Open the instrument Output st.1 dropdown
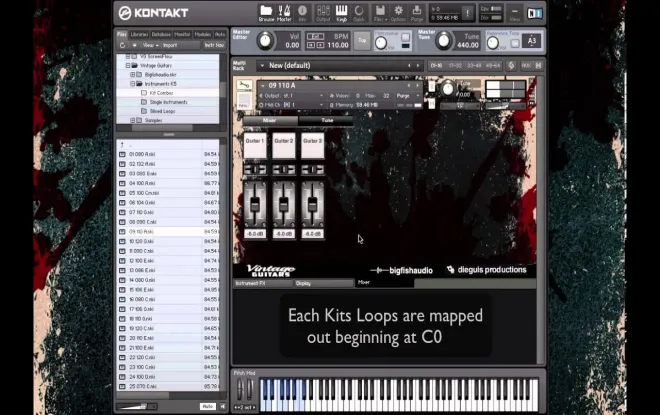Viewport: 660px width, 415px height. click(291, 96)
